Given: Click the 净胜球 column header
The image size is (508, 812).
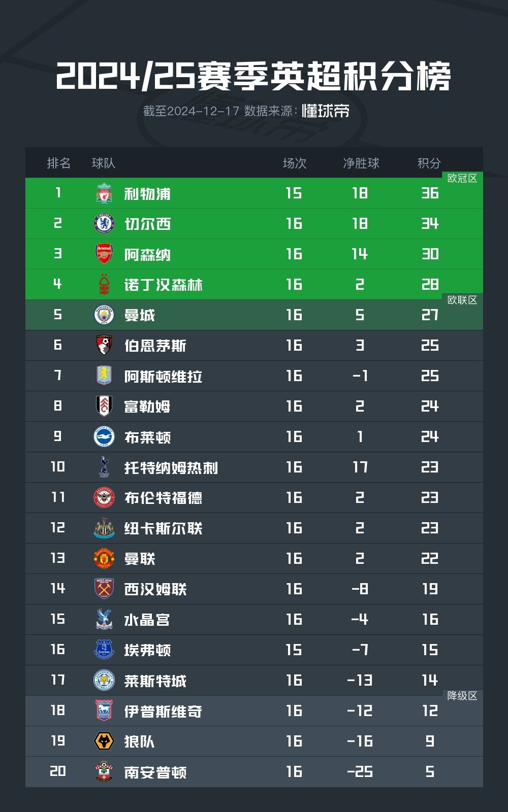Looking at the screenshot, I should tap(361, 163).
